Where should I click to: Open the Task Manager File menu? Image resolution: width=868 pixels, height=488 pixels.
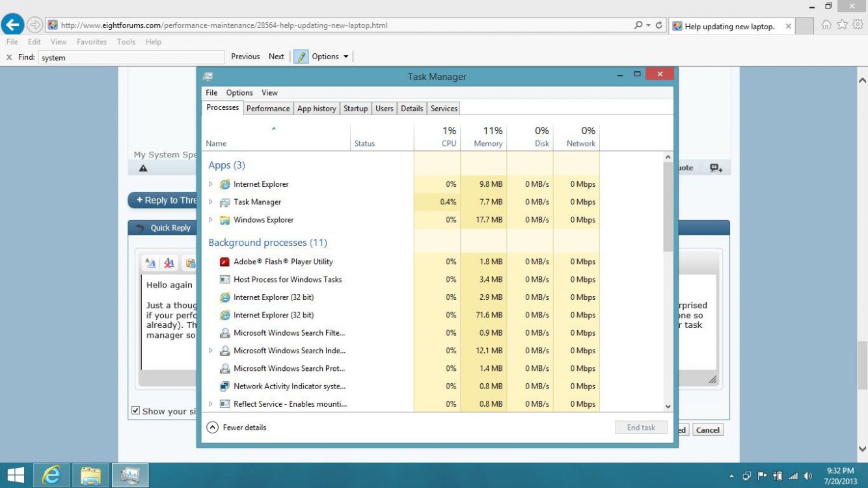[211, 92]
